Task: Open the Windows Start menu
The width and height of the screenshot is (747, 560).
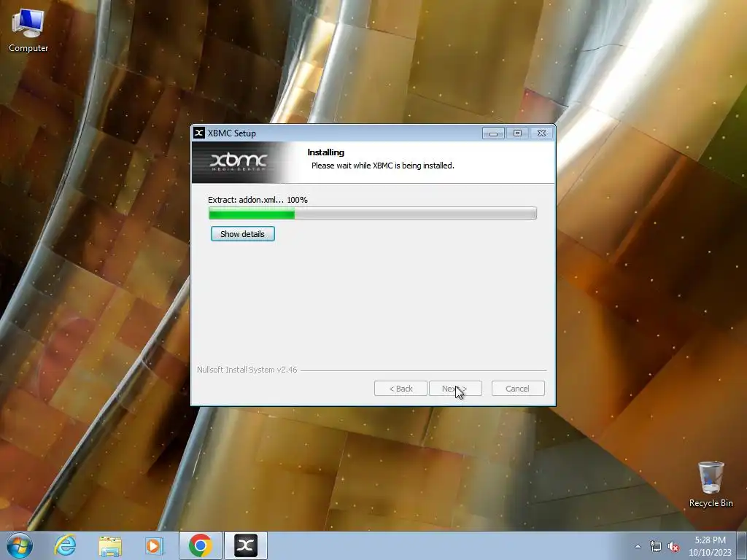Action: click(19, 545)
